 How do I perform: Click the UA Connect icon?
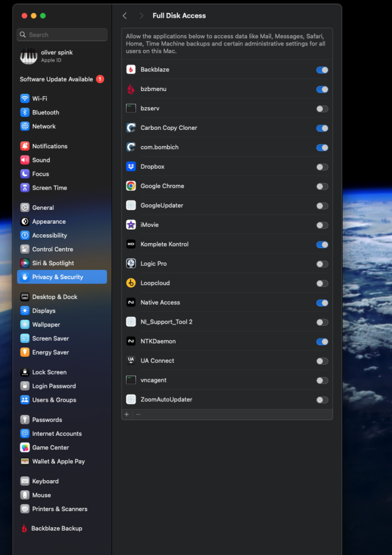pyautogui.click(x=131, y=361)
